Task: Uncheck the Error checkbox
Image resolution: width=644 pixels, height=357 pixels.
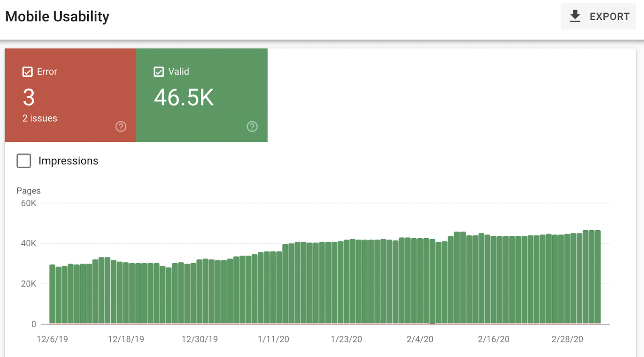Action: (27, 72)
